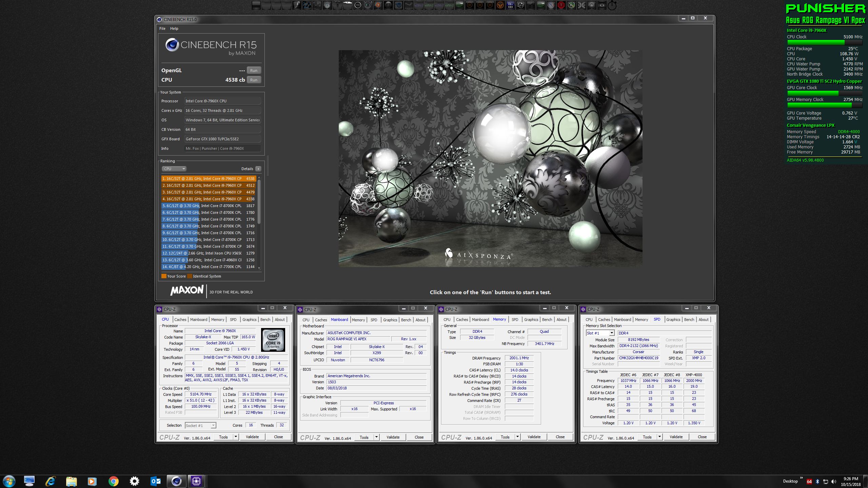868x488 pixels.
Task: Click Validate in the Mainboard CPU-Z window
Action: [x=393, y=437]
